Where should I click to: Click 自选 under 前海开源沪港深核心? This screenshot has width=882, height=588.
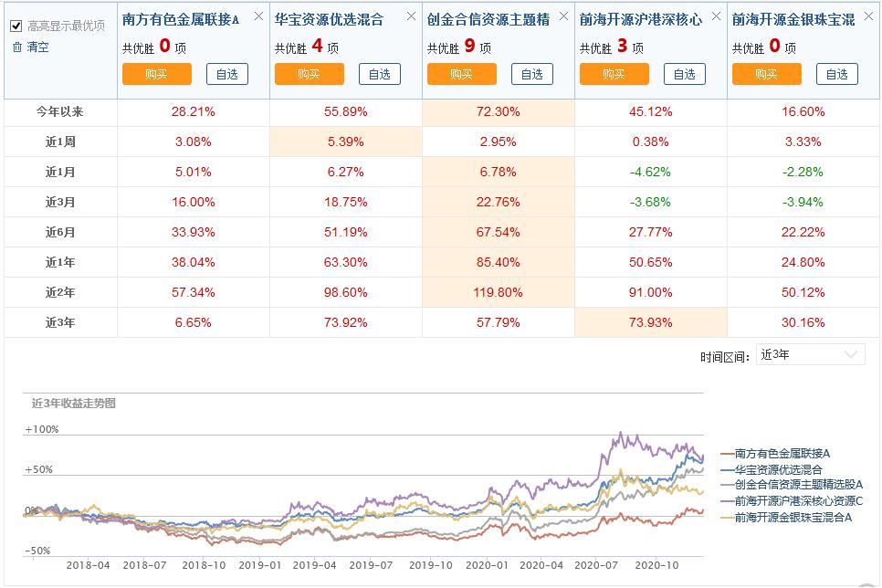(685, 74)
